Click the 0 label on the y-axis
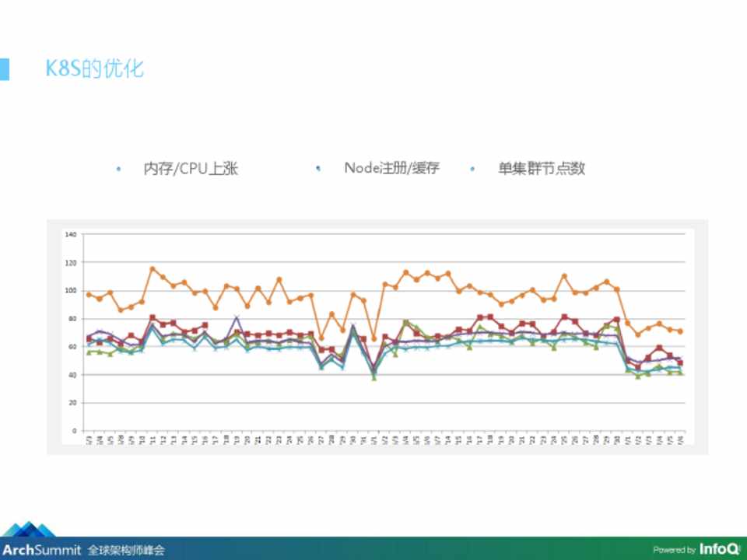The image size is (747, 560). pos(74,430)
